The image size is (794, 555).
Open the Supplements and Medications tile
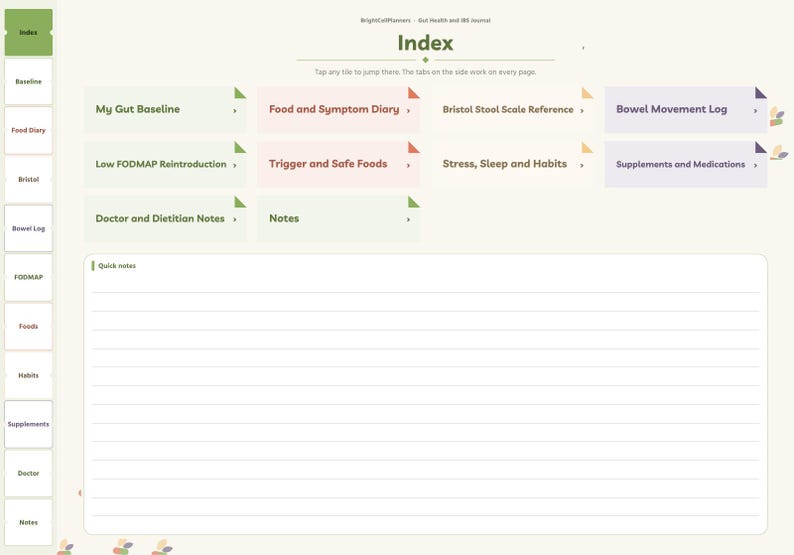(686, 164)
